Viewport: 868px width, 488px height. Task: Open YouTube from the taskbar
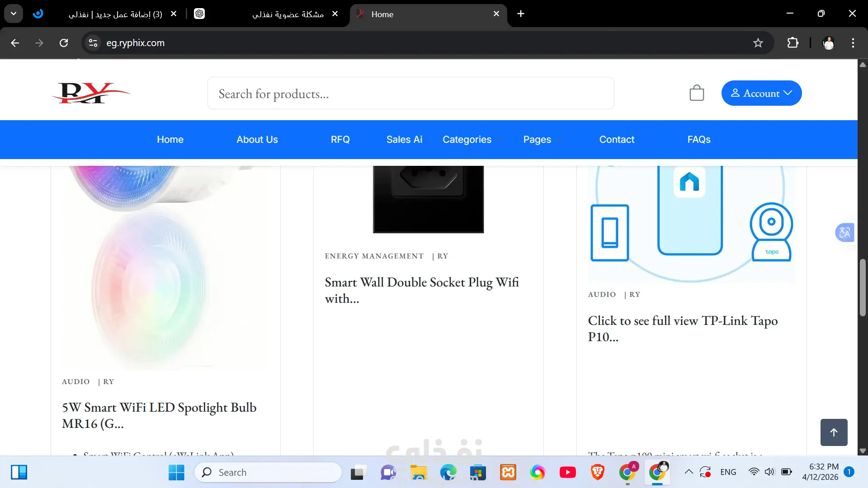(x=567, y=472)
